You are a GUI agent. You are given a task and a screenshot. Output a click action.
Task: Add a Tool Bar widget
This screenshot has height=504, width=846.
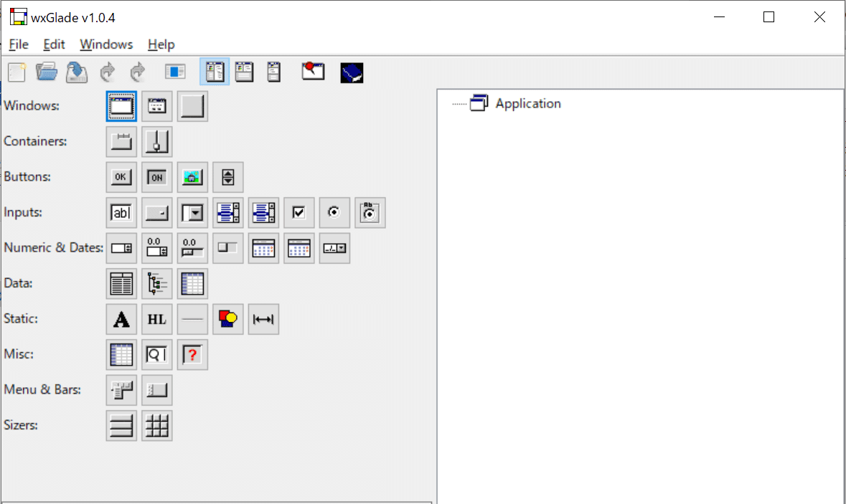[157, 391]
